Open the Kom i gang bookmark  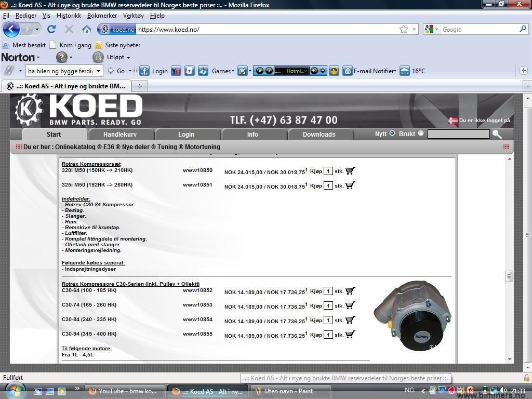pyautogui.click(x=71, y=45)
